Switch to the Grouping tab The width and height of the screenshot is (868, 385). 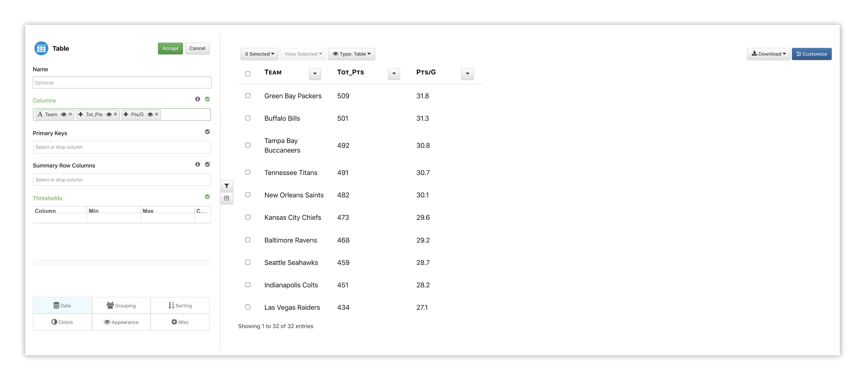[x=121, y=306]
